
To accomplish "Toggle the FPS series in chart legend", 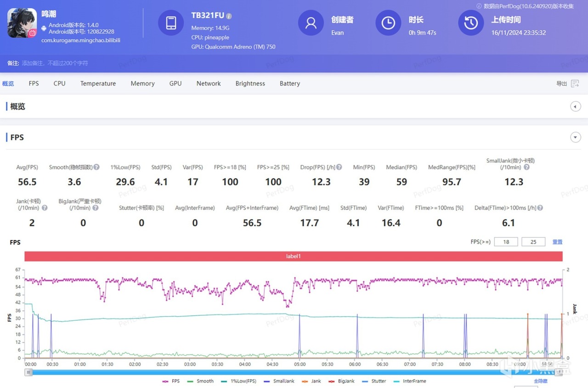I will coord(171,381).
